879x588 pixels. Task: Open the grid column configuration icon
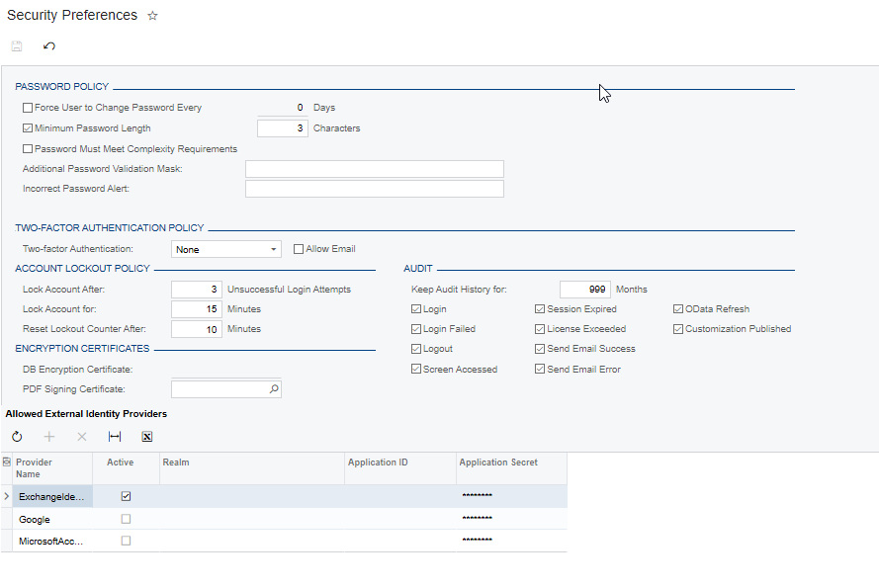coord(7,462)
